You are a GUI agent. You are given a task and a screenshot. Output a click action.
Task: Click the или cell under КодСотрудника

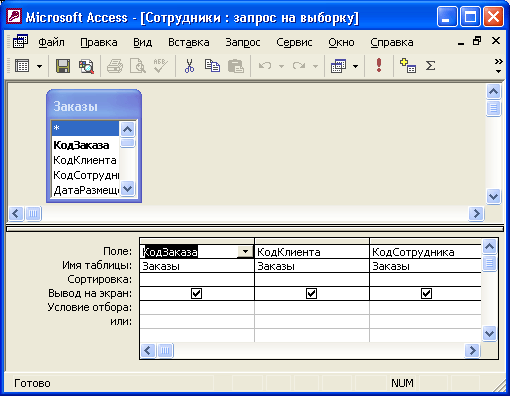(x=425, y=322)
